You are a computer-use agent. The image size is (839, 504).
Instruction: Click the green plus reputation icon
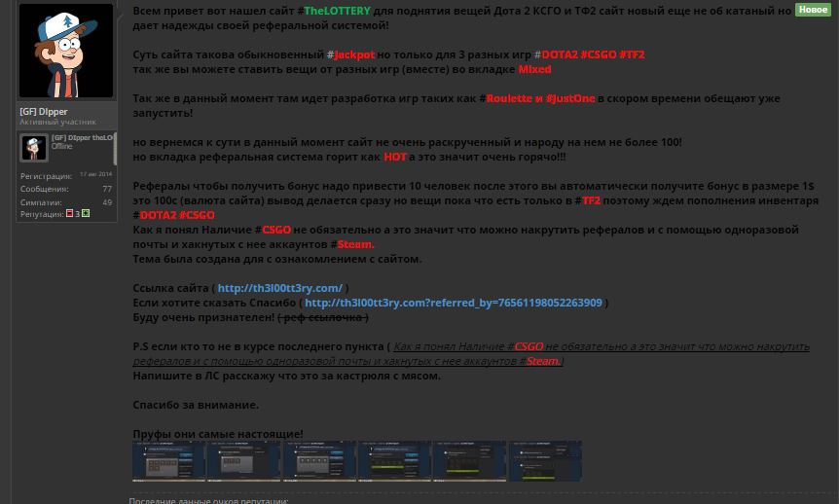86,213
